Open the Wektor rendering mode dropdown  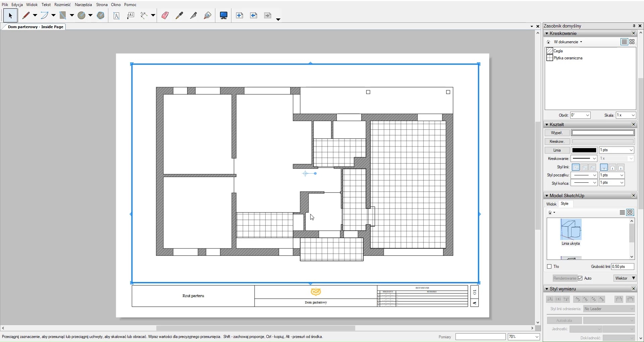[x=625, y=278]
